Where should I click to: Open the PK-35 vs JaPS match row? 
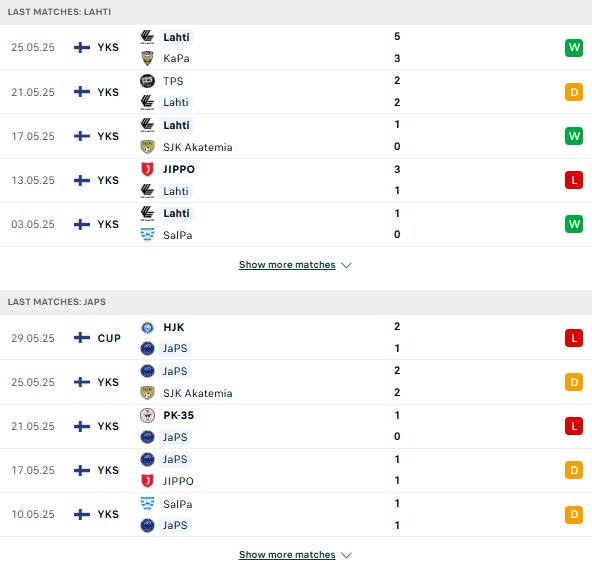[296, 426]
